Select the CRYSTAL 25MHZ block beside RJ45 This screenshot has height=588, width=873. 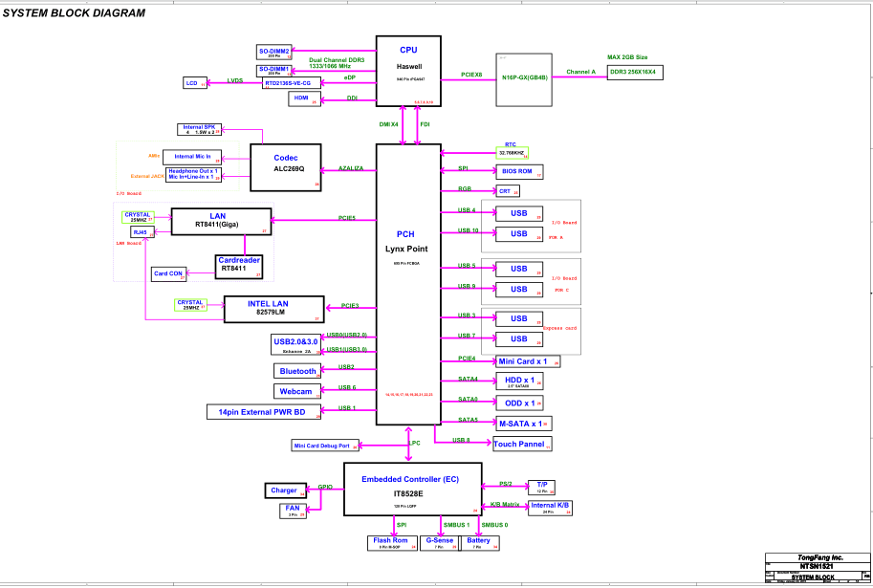point(138,218)
